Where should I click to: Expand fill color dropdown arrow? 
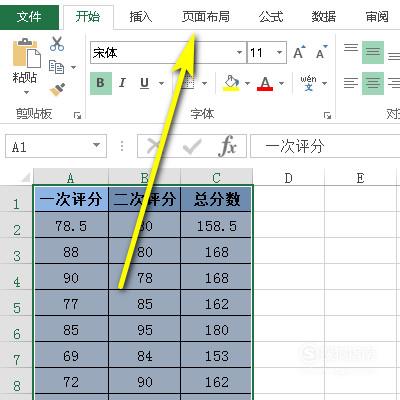tap(247, 83)
